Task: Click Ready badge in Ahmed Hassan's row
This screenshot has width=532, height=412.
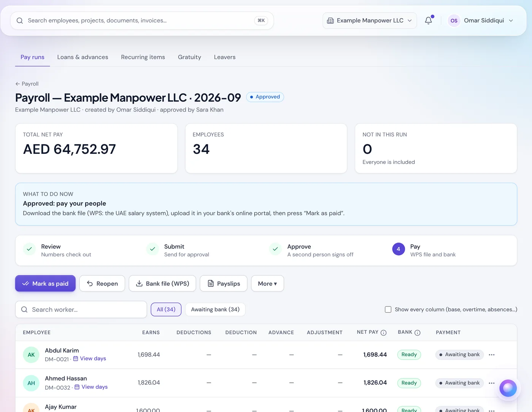Action: point(409,383)
